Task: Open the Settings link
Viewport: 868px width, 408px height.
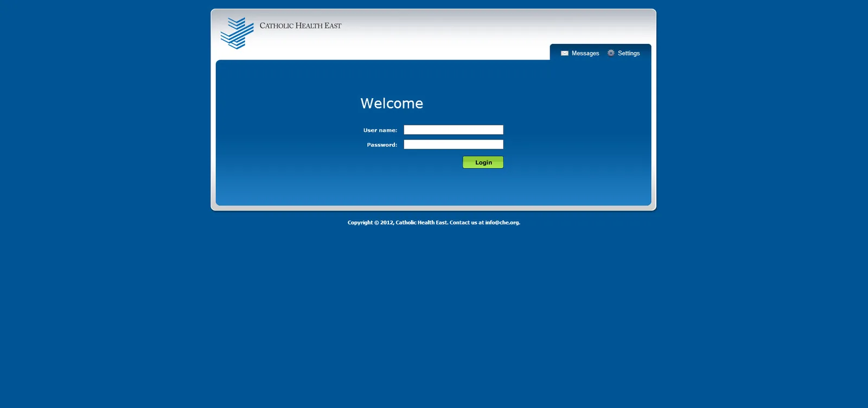Action: [629, 53]
